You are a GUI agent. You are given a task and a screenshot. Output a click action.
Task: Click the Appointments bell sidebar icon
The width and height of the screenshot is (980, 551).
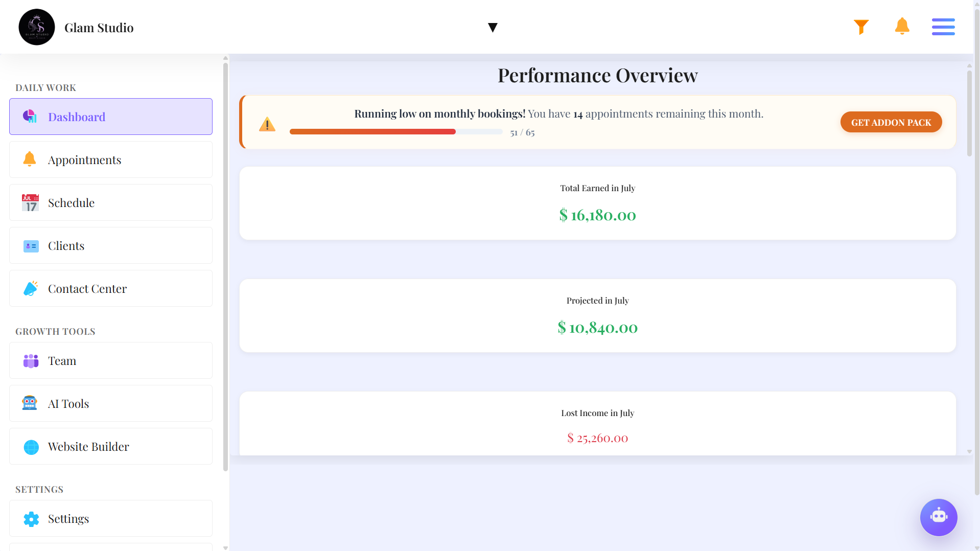pos(30,159)
